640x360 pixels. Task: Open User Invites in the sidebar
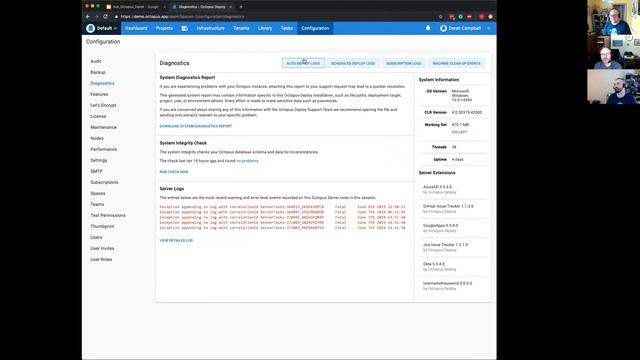(102, 248)
